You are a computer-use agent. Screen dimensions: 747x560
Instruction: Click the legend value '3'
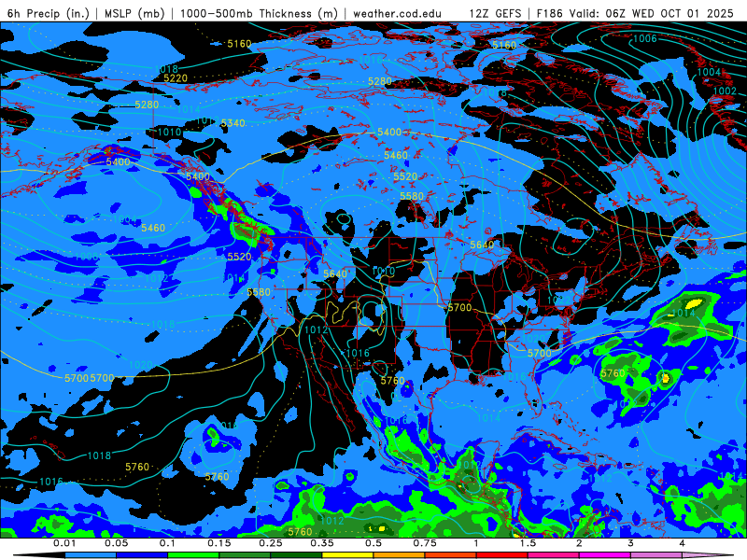tap(630, 543)
